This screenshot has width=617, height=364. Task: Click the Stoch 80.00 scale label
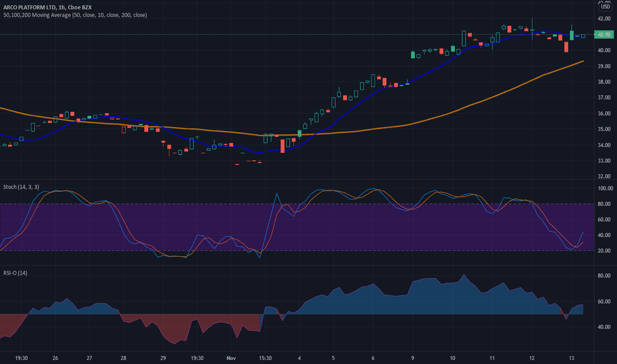tap(604, 204)
